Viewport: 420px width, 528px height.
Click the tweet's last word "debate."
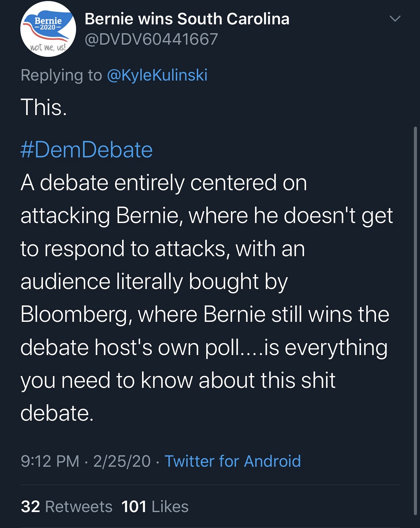57,413
